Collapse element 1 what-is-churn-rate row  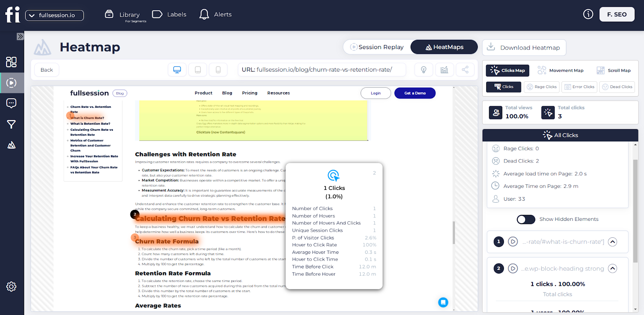click(x=612, y=242)
